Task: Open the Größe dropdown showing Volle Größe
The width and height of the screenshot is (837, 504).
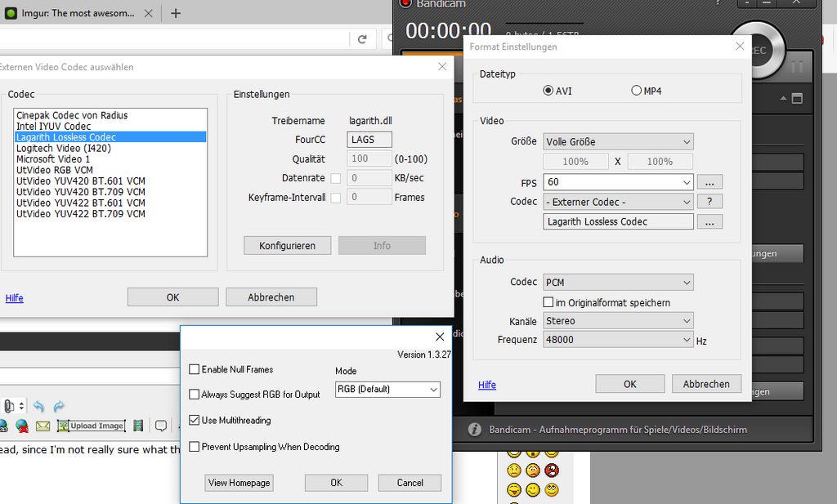Action: [x=618, y=142]
